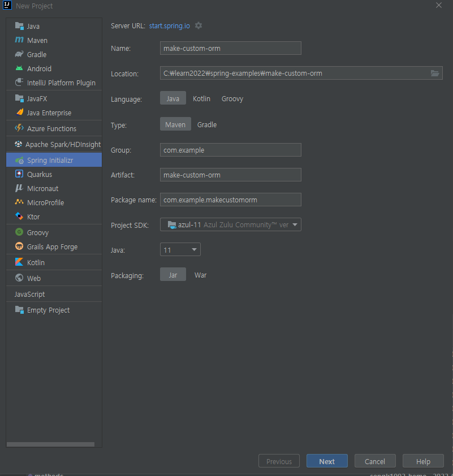Click the MicroProfile icon
The height and width of the screenshot is (476, 453).
[x=19, y=202]
